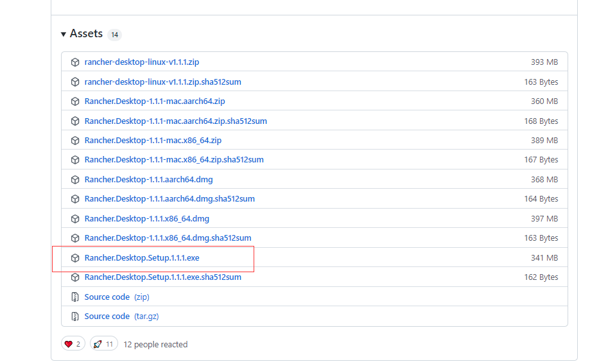Click the 341 MB size text
The height and width of the screenshot is (364, 608).
544,258
